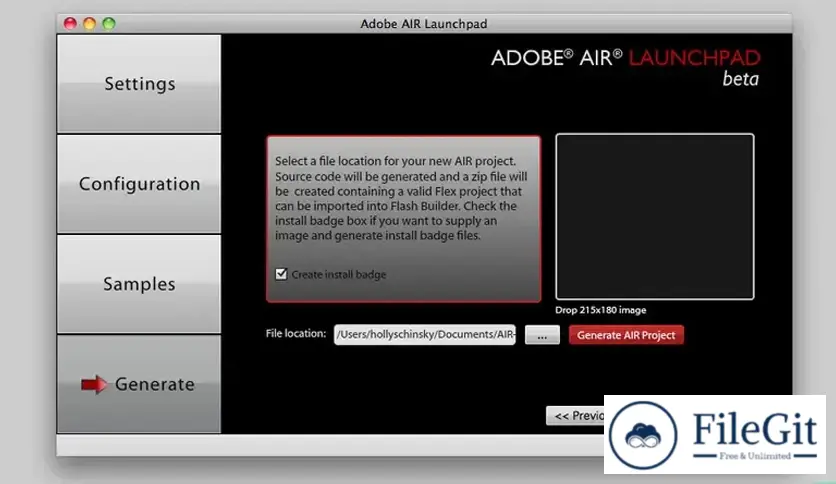
Task: Close the Adobe AIR Launchpad window
Action: pos(70,23)
